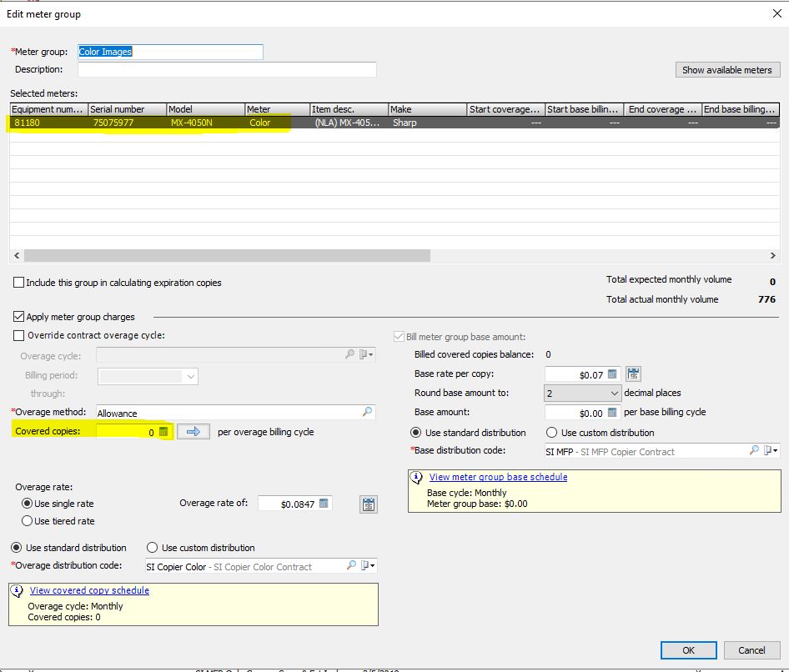
Task: Click the disabled Overage cycle magnifier icon
Action: (349, 354)
